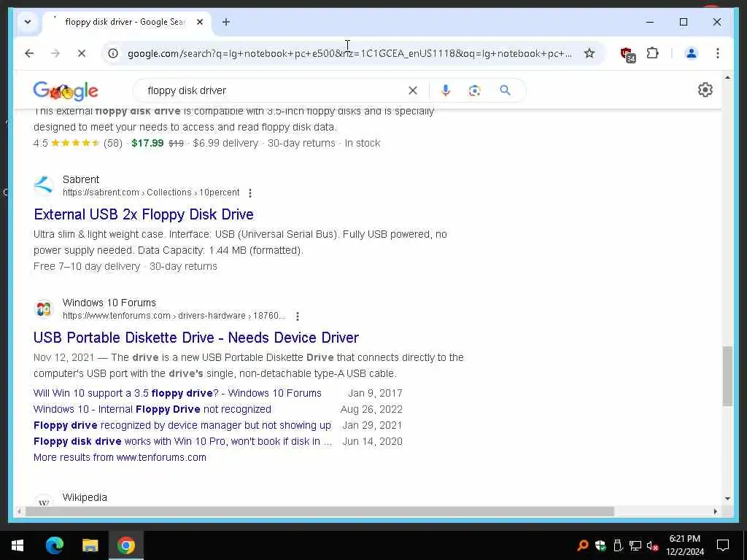Open Internal Floppy Drive not recognized link
This screenshot has height=560, width=747.
(x=152, y=410)
